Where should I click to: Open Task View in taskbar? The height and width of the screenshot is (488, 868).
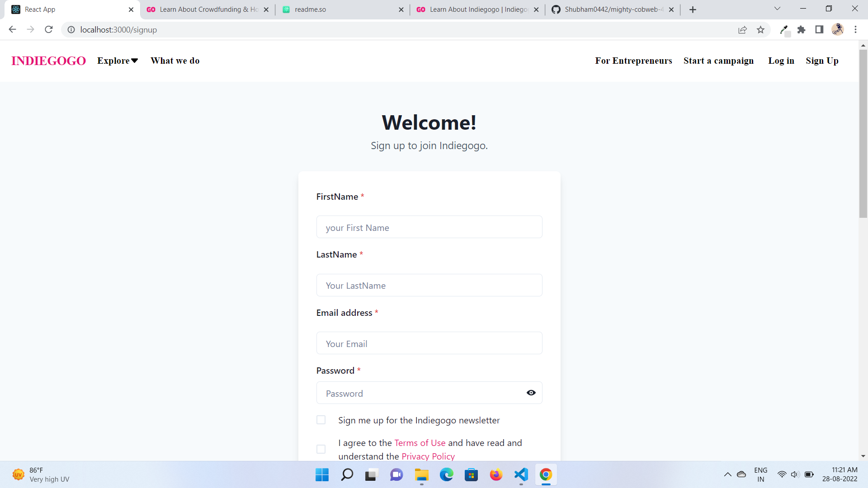pos(371,475)
